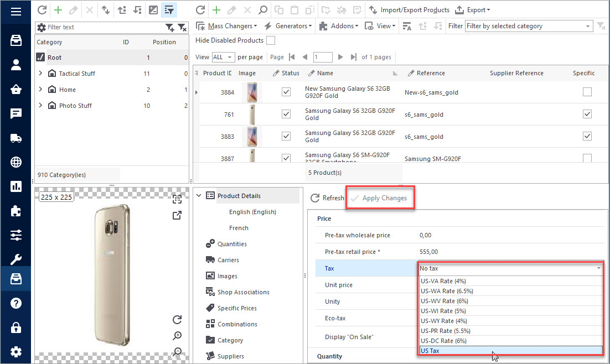The width and height of the screenshot is (610, 364).
Task: Expand the Photo Stuff category
Action: click(x=40, y=105)
